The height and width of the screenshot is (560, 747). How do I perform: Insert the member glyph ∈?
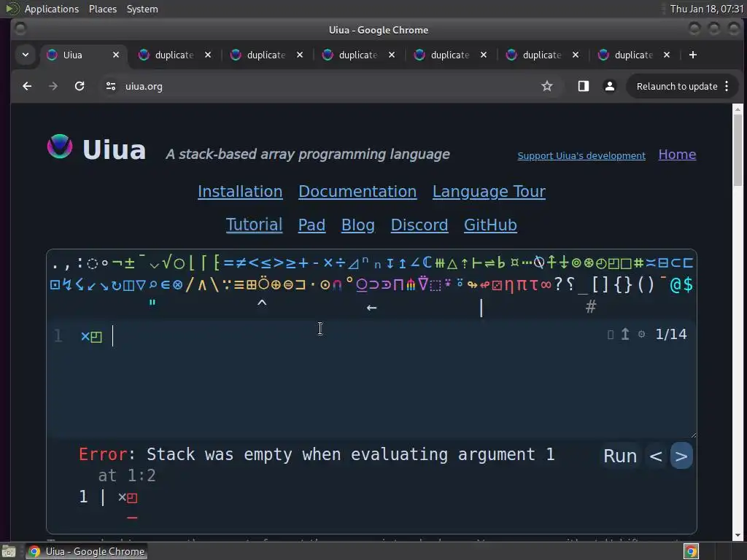click(x=166, y=285)
